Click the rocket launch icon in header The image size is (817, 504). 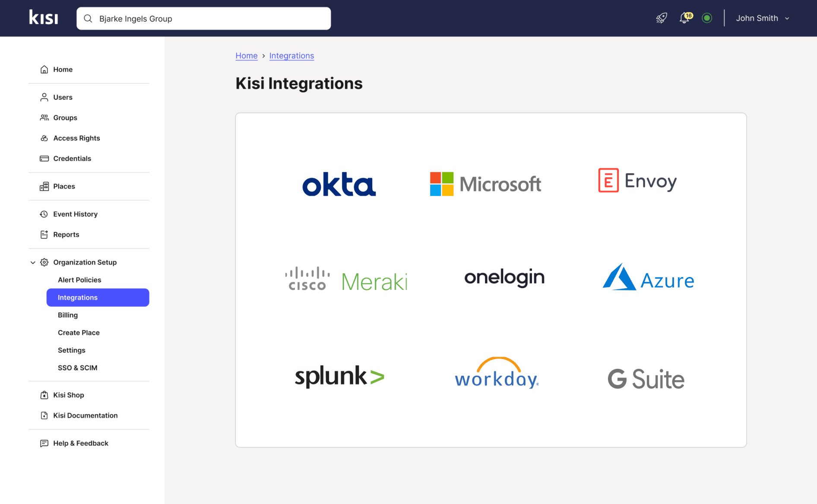coord(661,18)
